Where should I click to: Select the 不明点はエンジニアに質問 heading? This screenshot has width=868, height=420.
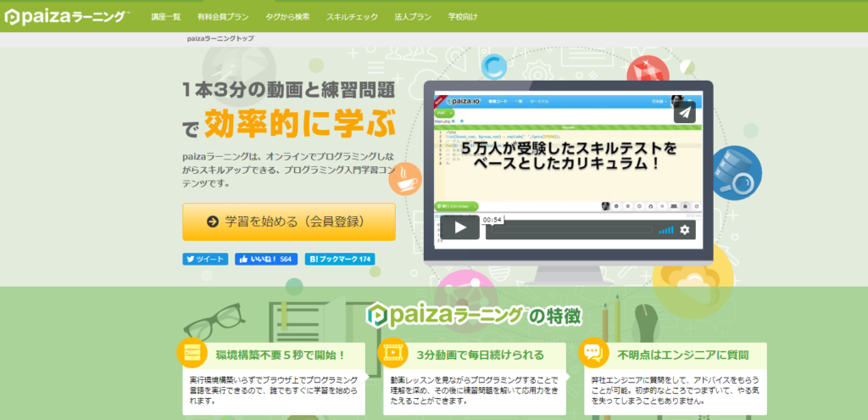click(683, 356)
